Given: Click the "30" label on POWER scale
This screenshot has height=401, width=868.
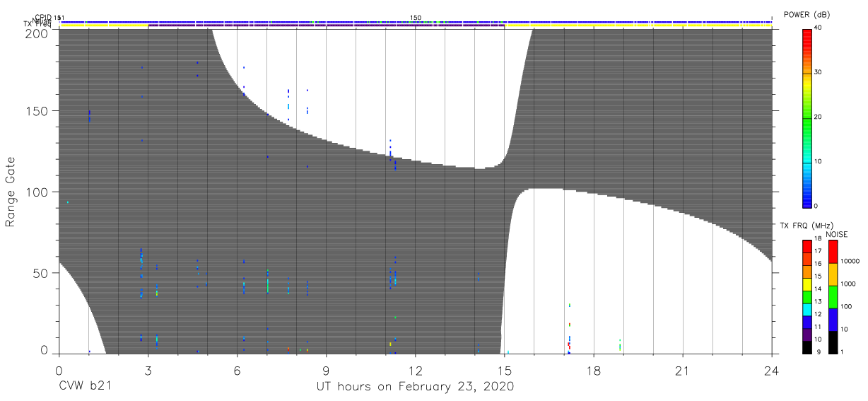Looking at the screenshot, I should (819, 72).
